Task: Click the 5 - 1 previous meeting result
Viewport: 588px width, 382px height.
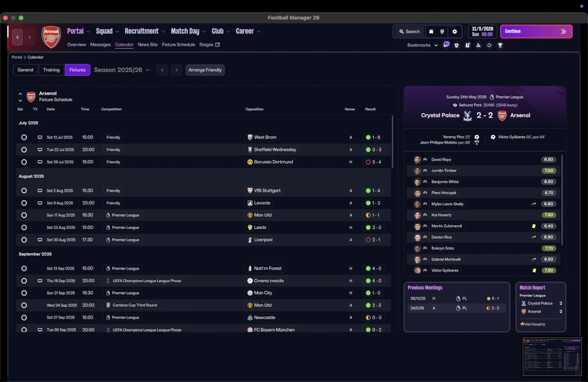Action: click(493, 298)
